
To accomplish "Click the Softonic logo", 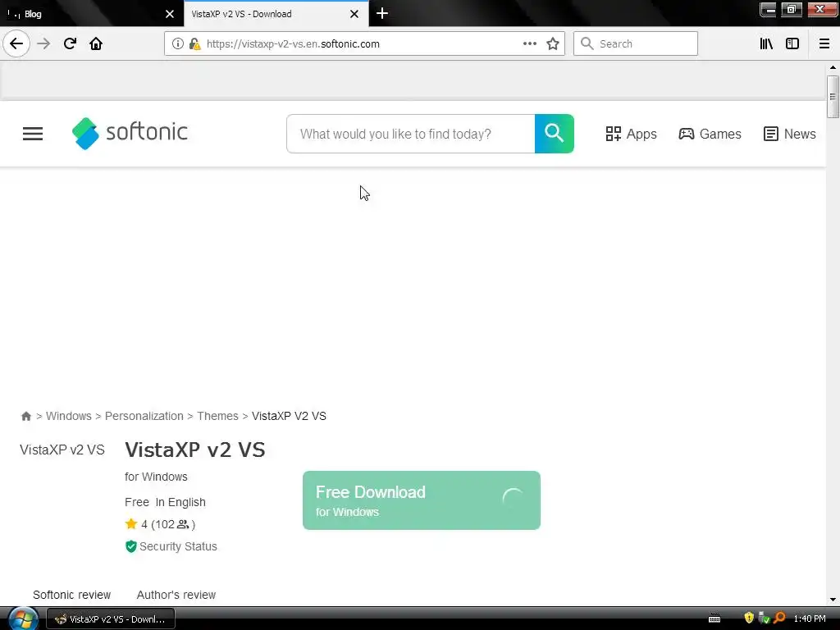I will tap(130, 133).
